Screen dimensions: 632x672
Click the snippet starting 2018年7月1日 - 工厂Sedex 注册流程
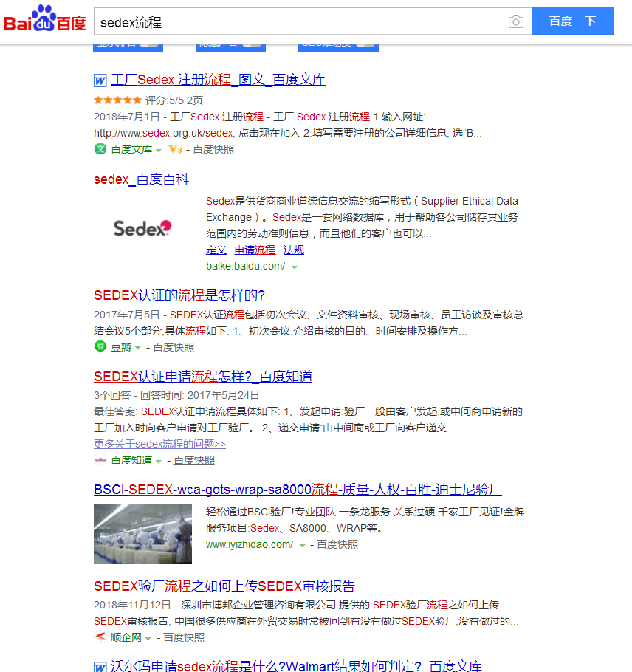[x=288, y=125]
